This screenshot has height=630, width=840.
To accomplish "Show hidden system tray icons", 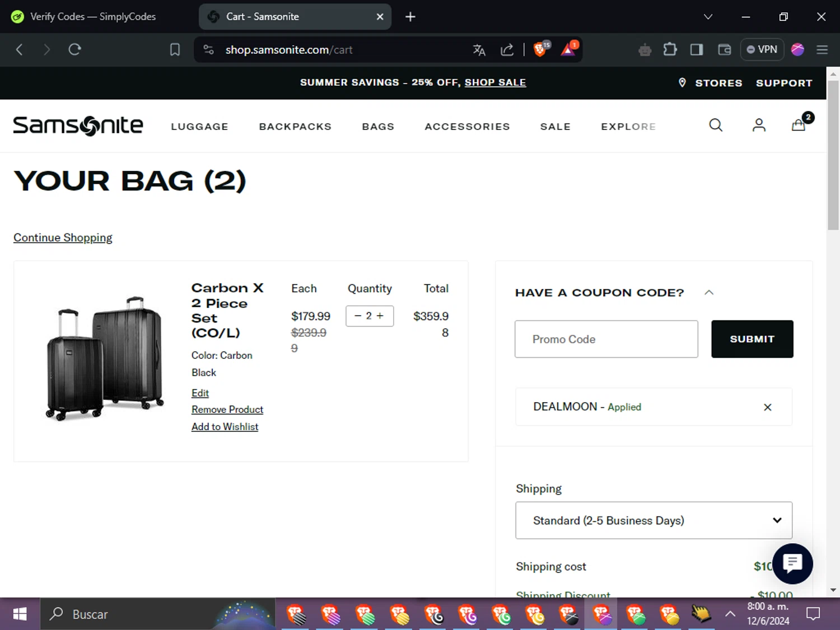I will point(730,614).
